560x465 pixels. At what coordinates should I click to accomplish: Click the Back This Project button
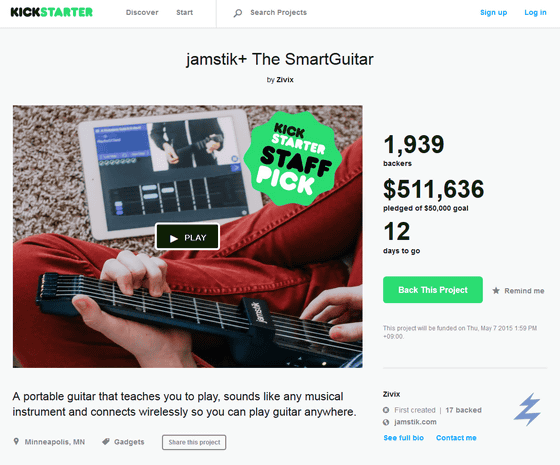433,290
